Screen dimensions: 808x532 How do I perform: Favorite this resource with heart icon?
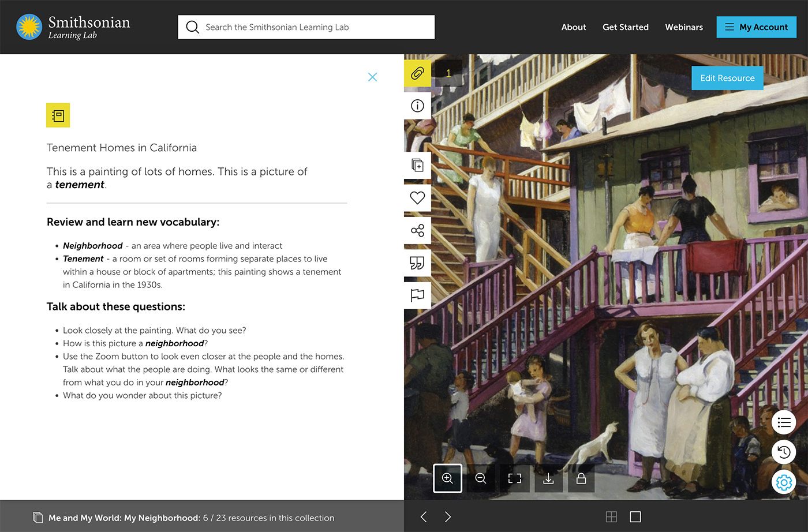coord(417,198)
